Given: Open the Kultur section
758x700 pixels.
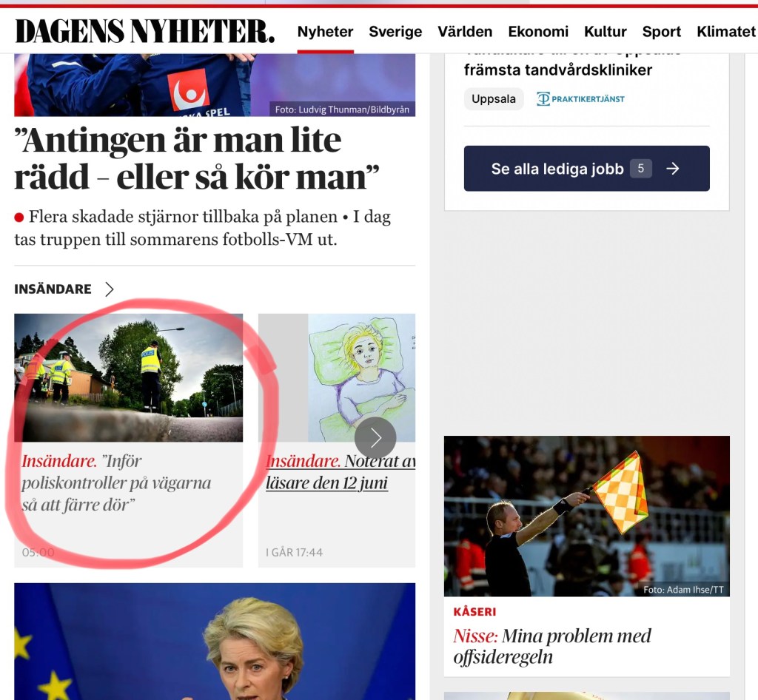Looking at the screenshot, I should (606, 32).
